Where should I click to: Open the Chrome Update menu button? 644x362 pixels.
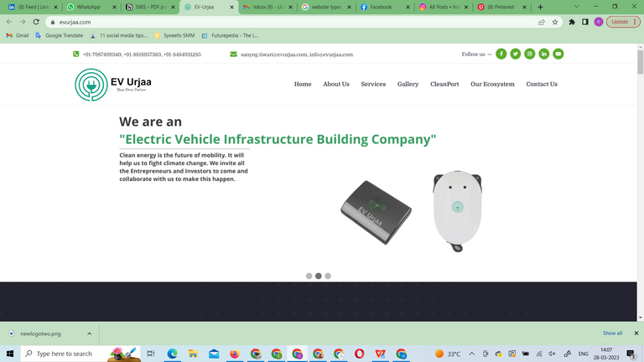[623, 22]
